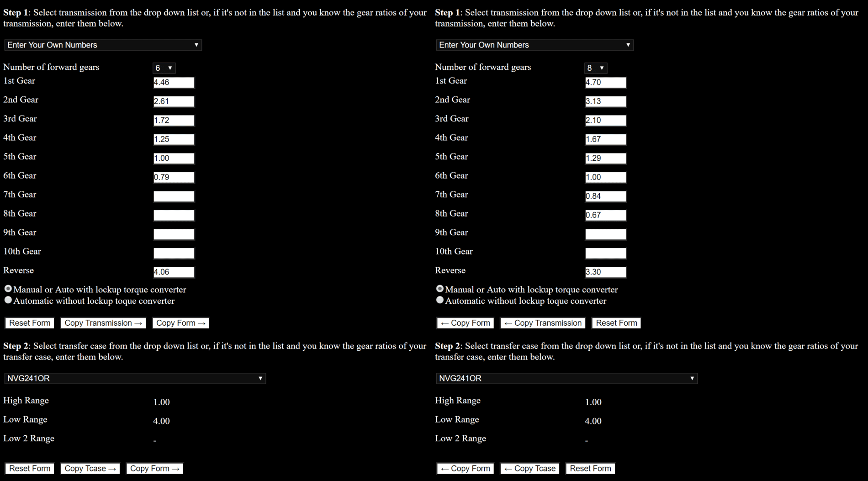Click left 6th Gear field with 0.79
The width and height of the screenshot is (868, 481).
click(174, 177)
